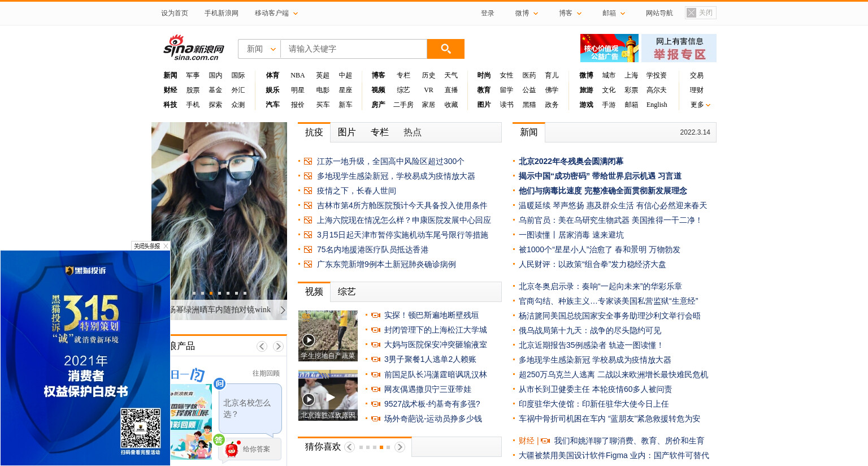
Task: Click 设为首页 link
Action: pos(175,13)
